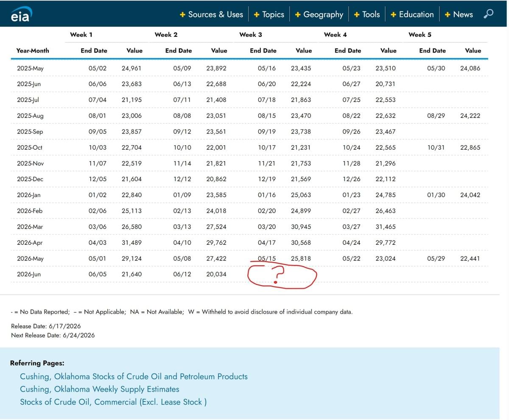Expand the Education menu
The width and height of the screenshot is (509, 420).
412,14
